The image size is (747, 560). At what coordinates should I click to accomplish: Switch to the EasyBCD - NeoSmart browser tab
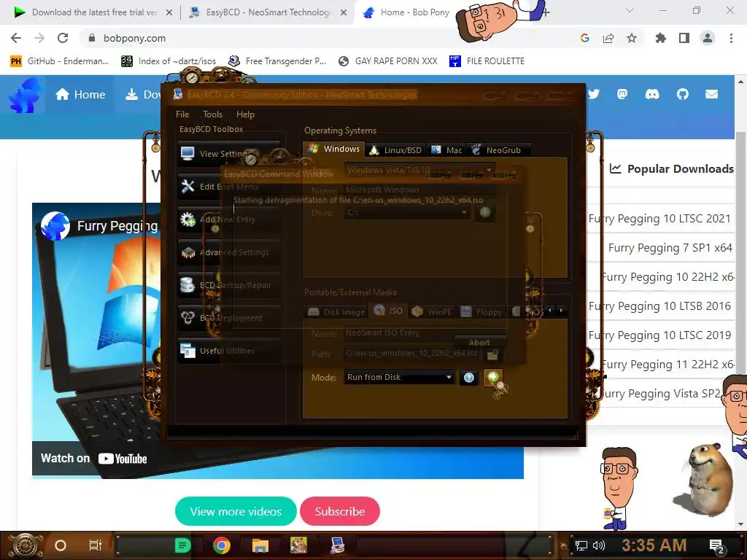point(268,12)
